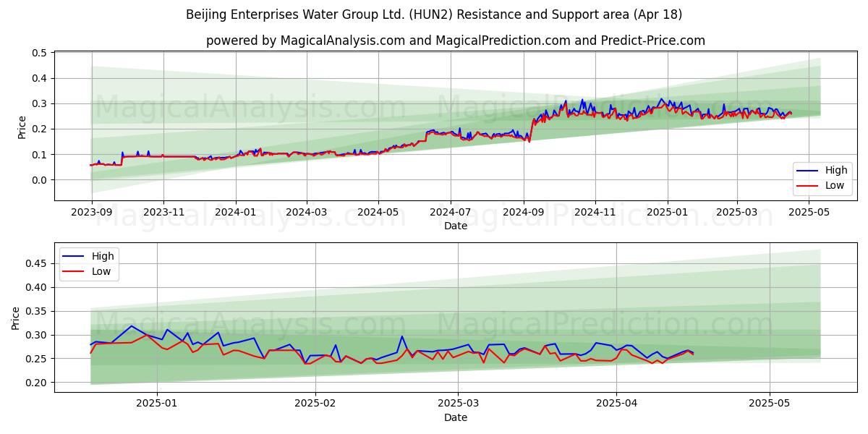Screen dimensions: 868x434
Task: Click the '2023-09' x-axis label in top chart
Action: 91,213
